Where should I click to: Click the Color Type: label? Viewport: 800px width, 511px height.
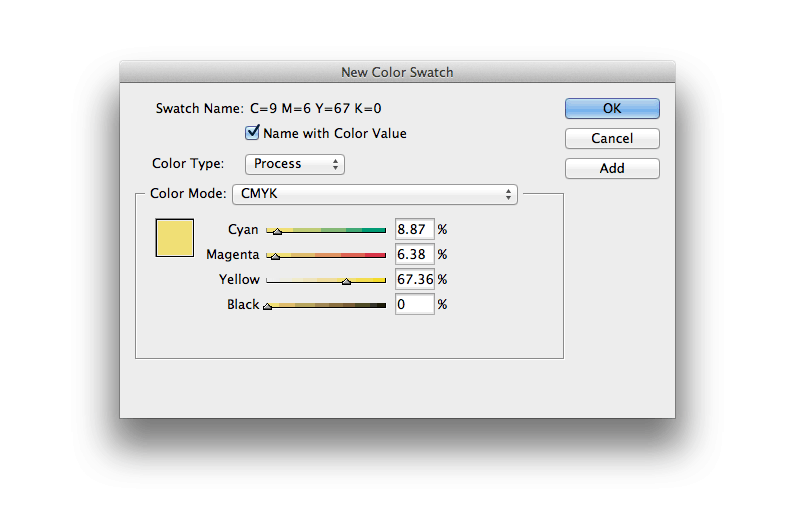tap(188, 164)
